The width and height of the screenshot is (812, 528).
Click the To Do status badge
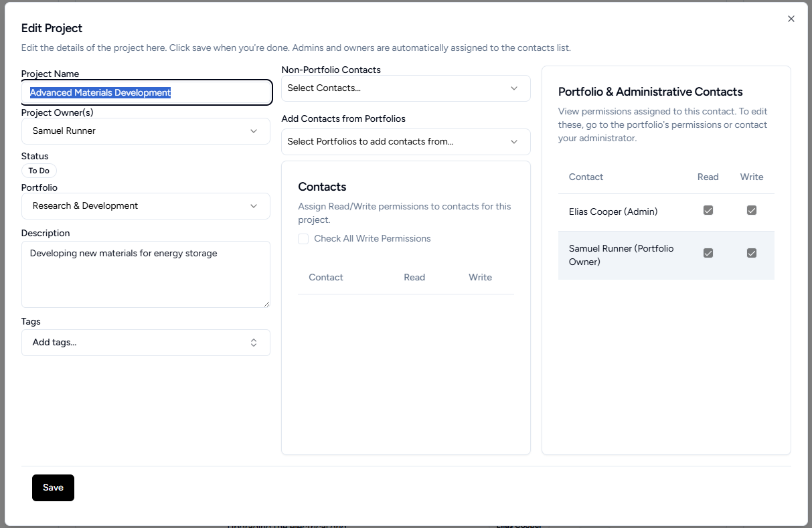coord(39,171)
